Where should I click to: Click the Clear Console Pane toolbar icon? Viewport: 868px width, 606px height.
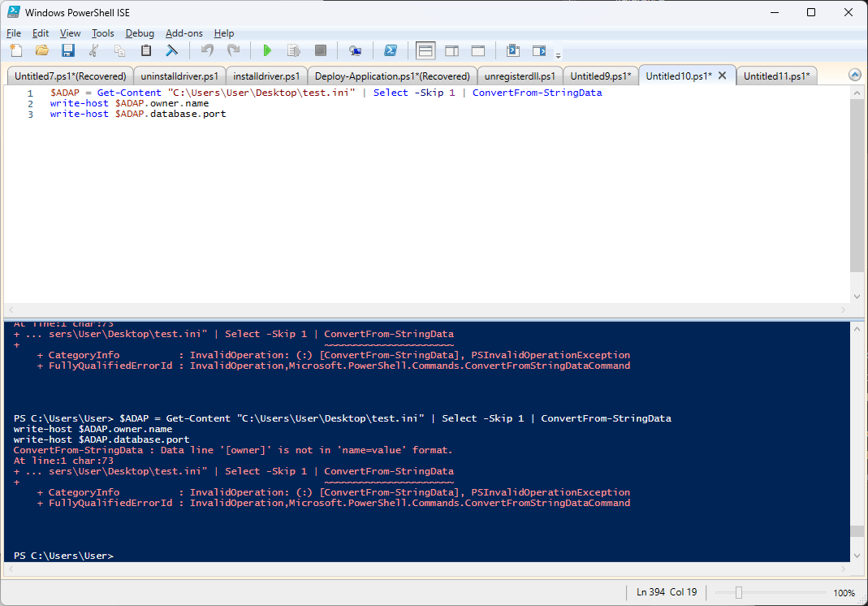171,50
